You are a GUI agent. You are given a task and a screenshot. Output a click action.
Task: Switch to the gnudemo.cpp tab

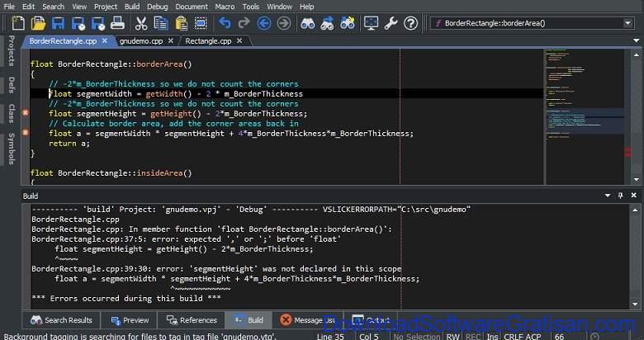141,41
